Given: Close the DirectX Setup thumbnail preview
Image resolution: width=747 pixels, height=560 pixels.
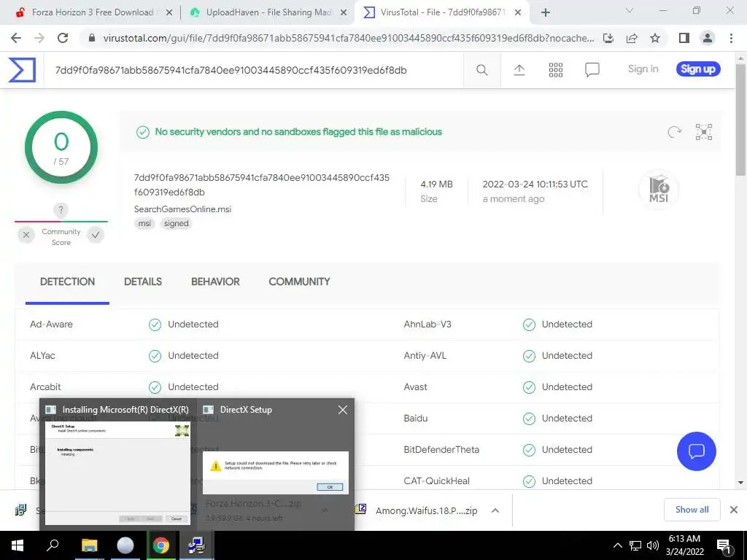Looking at the screenshot, I should (343, 410).
